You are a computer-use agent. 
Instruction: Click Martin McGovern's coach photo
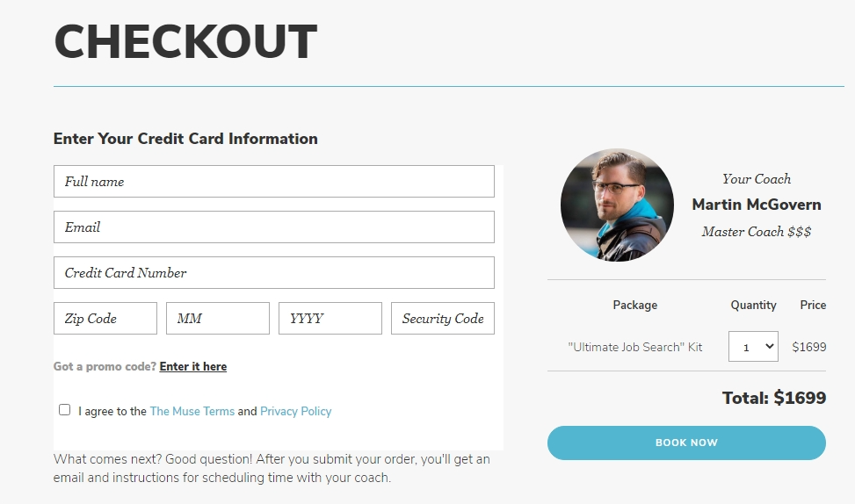click(617, 205)
